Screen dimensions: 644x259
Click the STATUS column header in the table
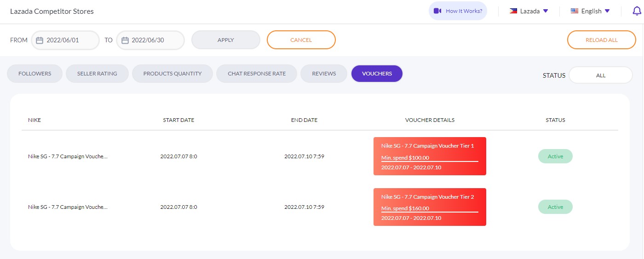pos(555,120)
